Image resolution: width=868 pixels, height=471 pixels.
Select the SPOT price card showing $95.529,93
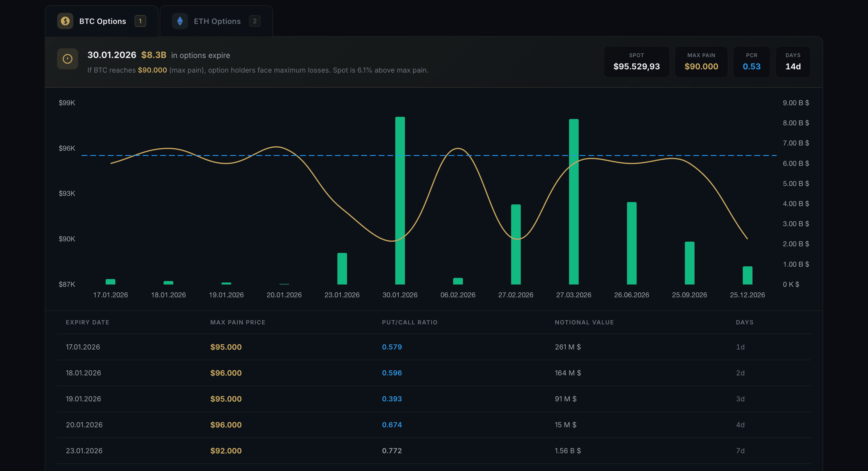point(636,62)
